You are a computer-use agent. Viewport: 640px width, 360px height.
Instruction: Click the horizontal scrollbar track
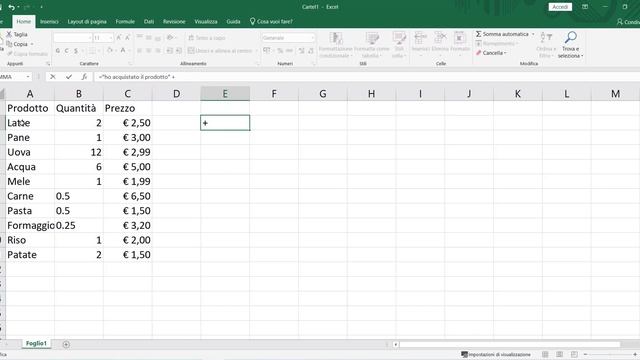coord(510,344)
